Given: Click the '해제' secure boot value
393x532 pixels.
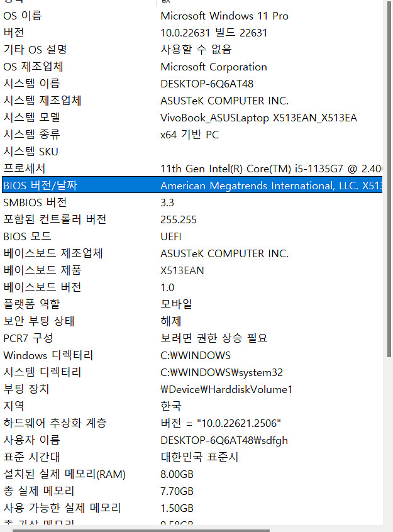Looking at the screenshot, I should tap(170, 321).
